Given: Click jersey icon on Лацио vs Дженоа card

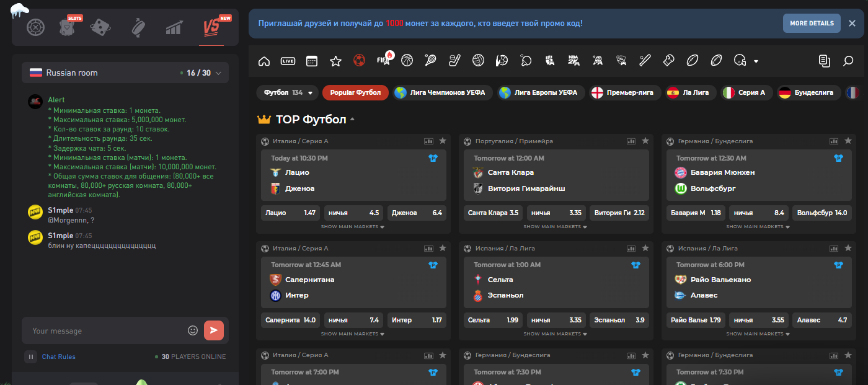Looking at the screenshot, I should [x=433, y=158].
